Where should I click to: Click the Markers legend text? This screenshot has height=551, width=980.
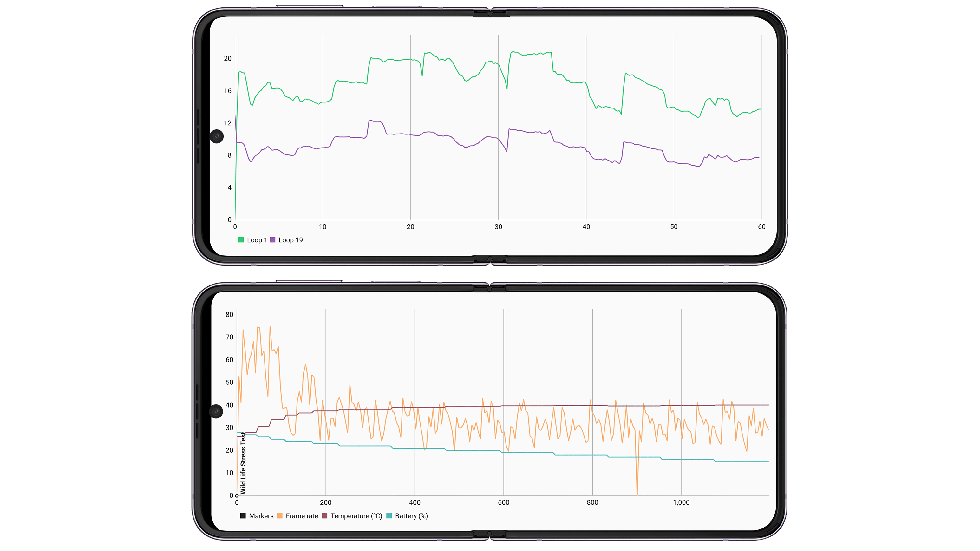tap(261, 516)
